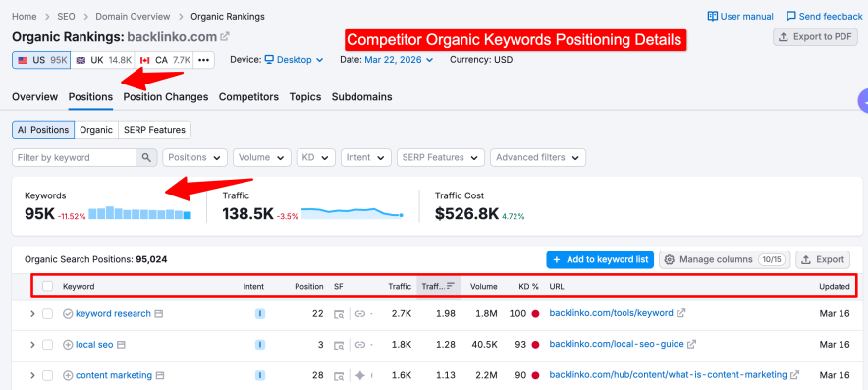Click the Traffic trend line chart
868x390 pixels.
click(353, 213)
